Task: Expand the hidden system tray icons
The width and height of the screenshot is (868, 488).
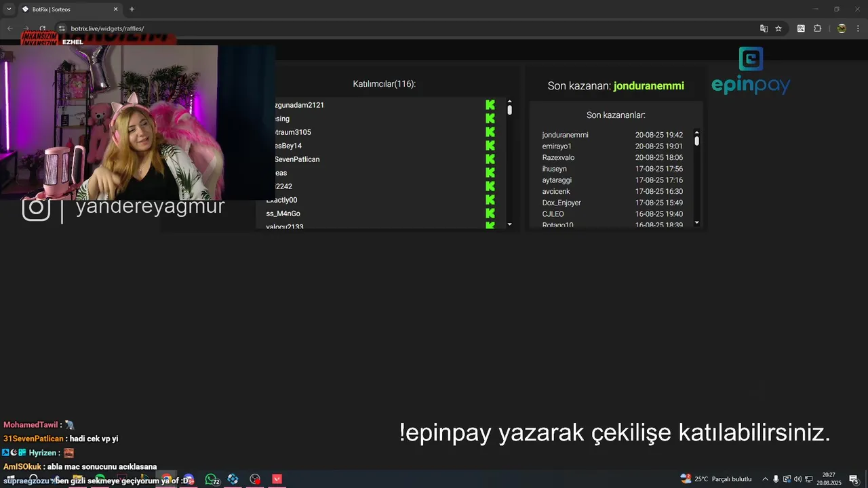Action: (766, 479)
